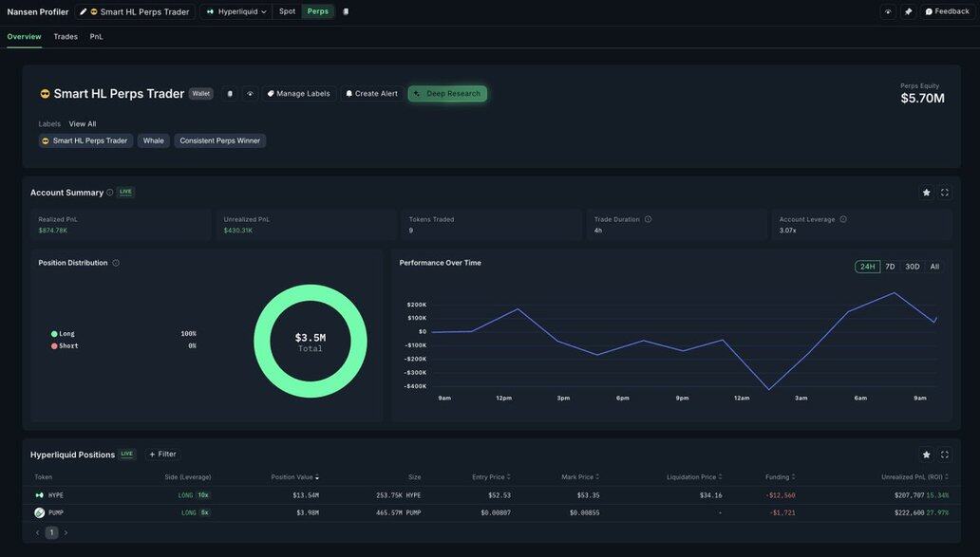Select the 7D performance range
This screenshot has width=980, height=557.
(890, 267)
